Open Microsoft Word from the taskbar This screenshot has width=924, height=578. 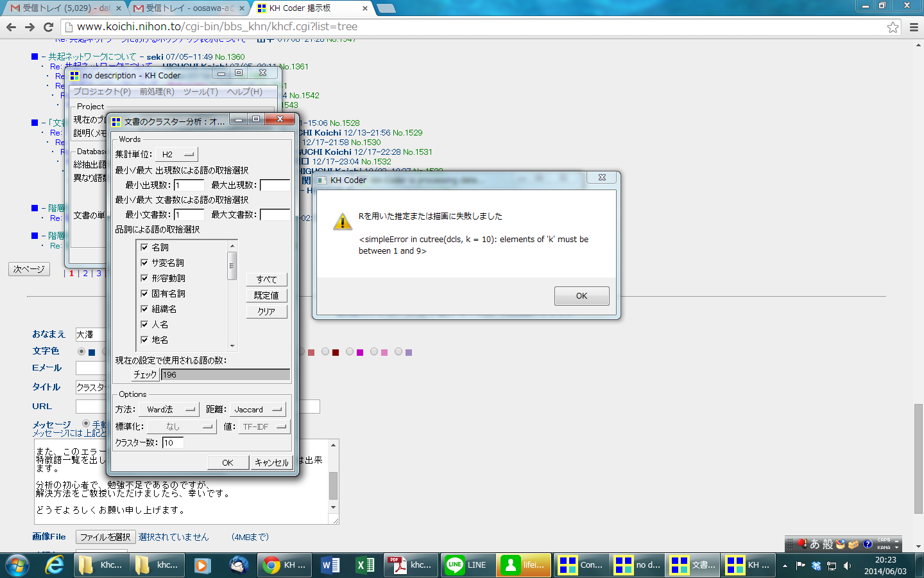[330, 565]
